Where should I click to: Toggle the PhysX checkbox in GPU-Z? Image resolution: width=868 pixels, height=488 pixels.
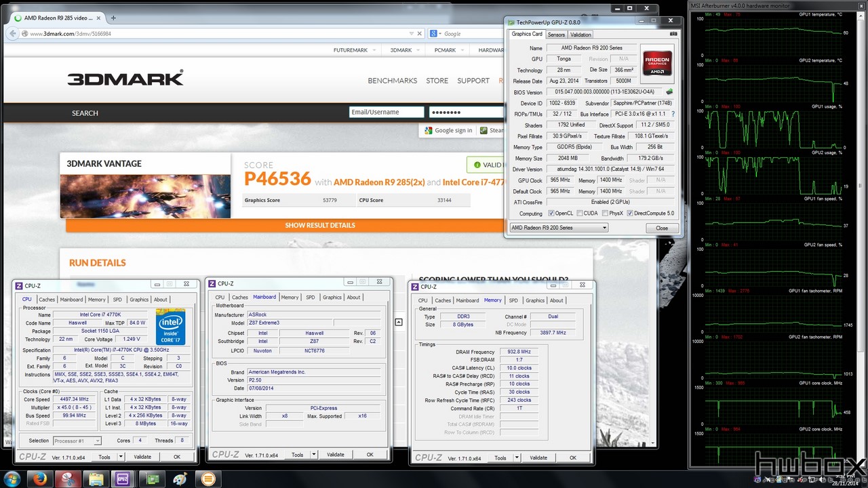(604, 213)
